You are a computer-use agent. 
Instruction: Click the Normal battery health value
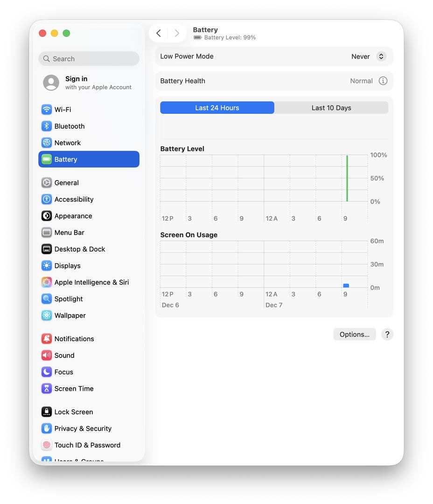tap(361, 81)
